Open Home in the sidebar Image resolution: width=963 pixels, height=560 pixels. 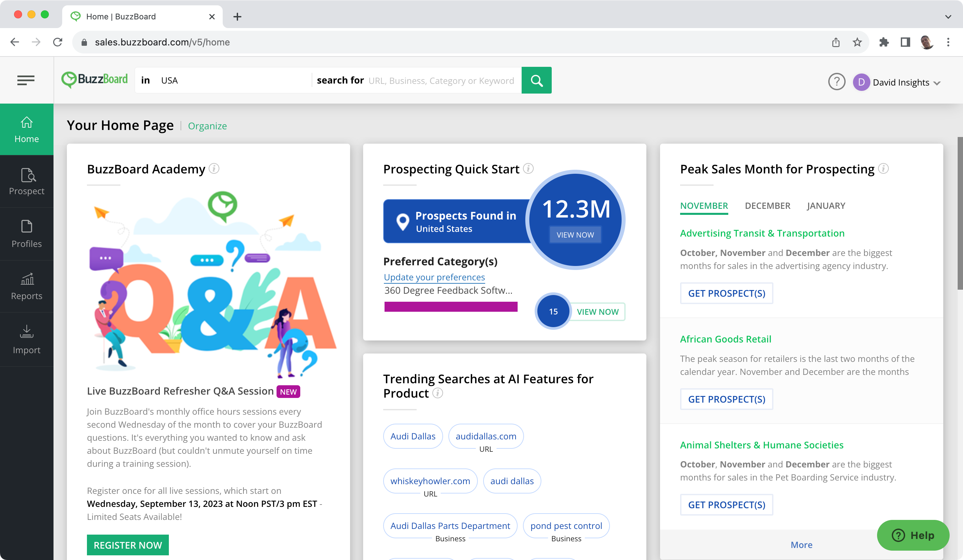tap(27, 130)
